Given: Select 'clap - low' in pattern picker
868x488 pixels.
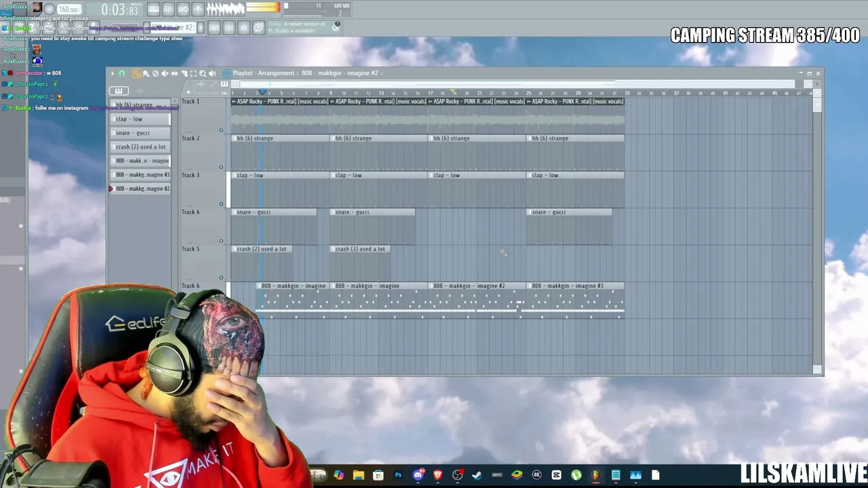Looking at the screenshot, I should click(x=140, y=119).
